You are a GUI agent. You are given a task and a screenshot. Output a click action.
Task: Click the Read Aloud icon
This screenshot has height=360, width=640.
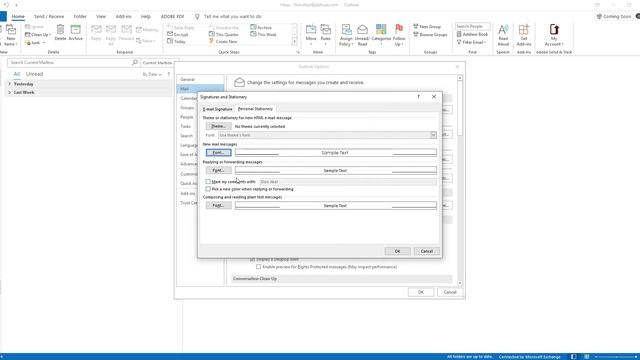click(x=503, y=30)
